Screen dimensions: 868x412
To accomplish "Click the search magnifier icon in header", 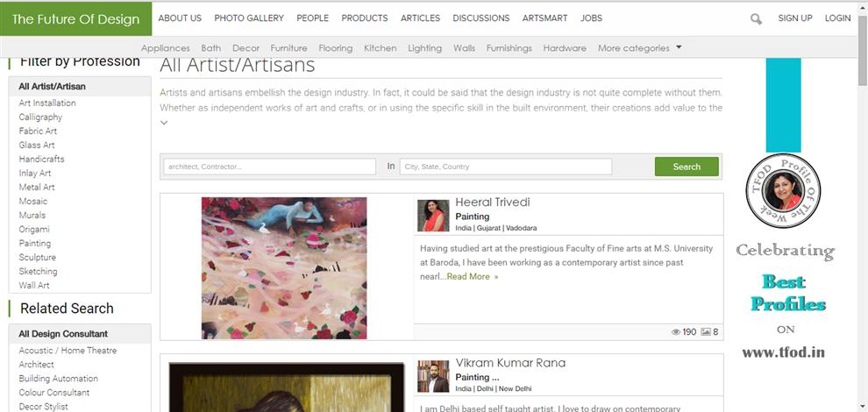I will 756,18.
